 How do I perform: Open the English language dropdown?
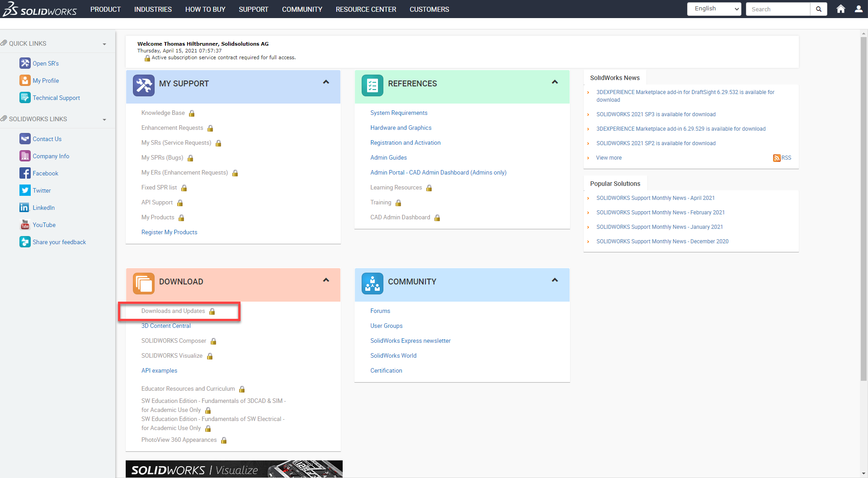[x=714, y=9]
